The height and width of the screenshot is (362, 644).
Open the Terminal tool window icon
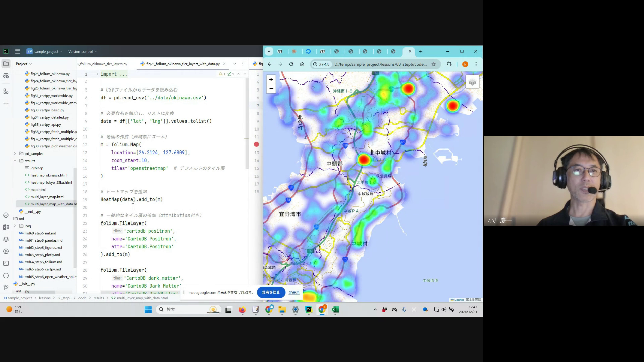[x=6, y=263]
